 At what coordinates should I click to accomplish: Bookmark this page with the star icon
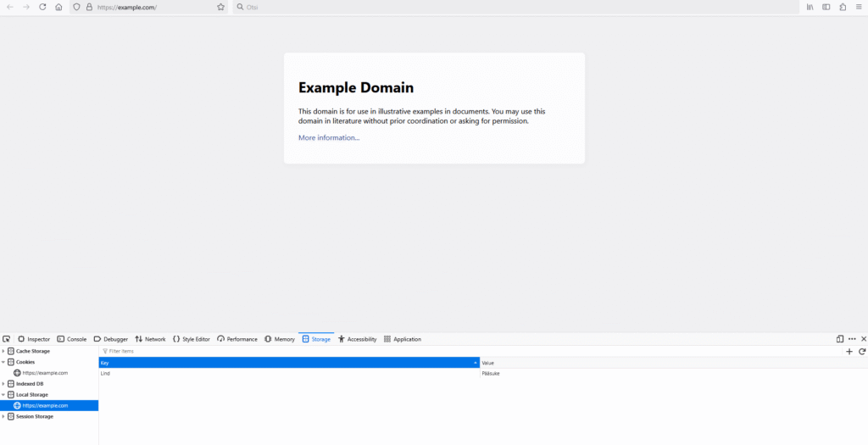(220, 7)
